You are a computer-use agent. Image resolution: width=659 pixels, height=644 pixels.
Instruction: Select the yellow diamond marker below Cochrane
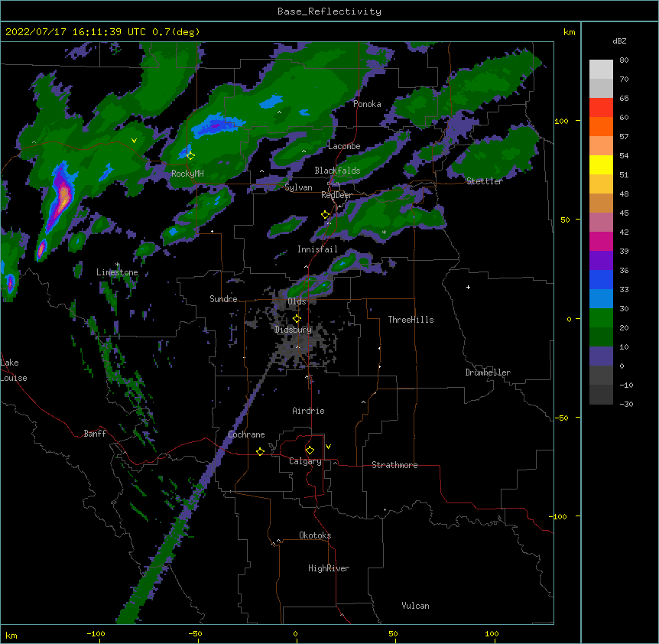tap(260, 451)
